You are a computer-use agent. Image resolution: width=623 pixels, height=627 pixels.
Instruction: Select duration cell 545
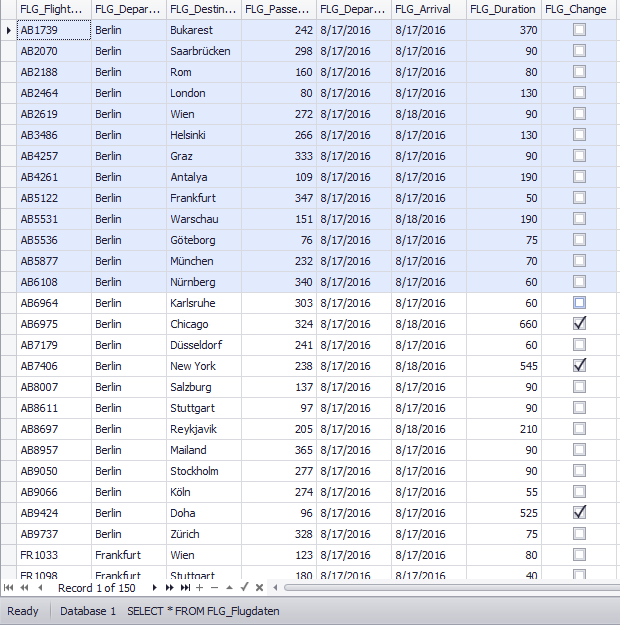504,366
